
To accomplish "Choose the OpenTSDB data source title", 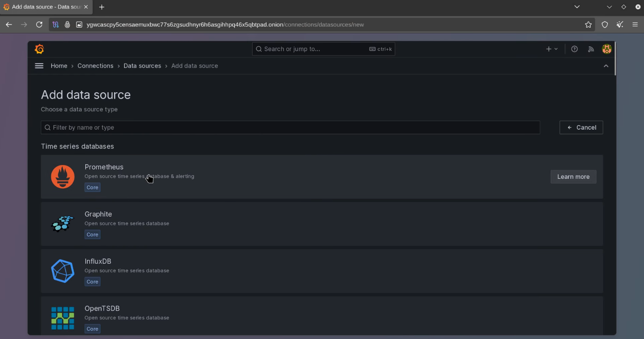I will 102,309.
